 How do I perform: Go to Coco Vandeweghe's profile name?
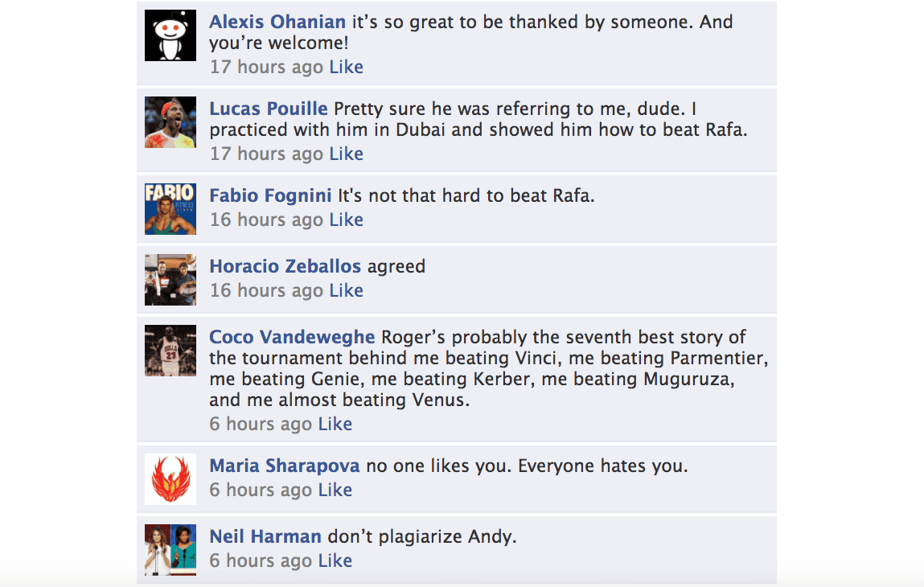click(292, 338)
